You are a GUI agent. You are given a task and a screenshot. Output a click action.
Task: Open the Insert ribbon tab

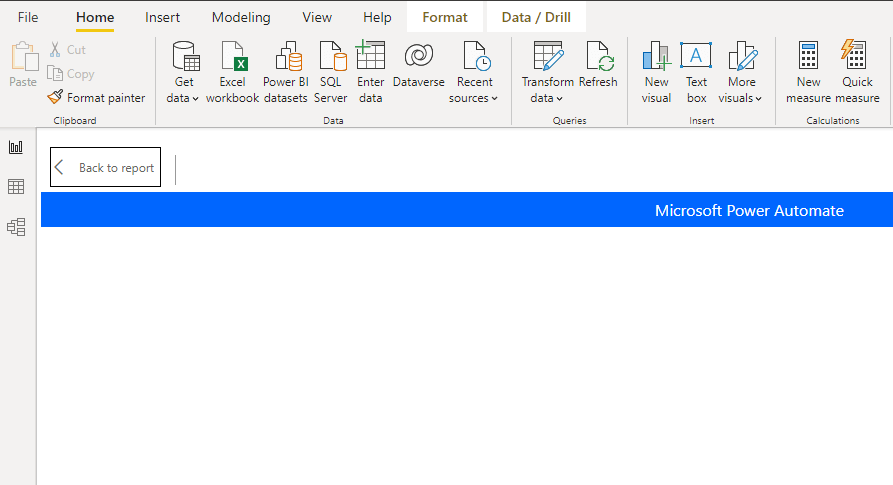coord(162,17)
